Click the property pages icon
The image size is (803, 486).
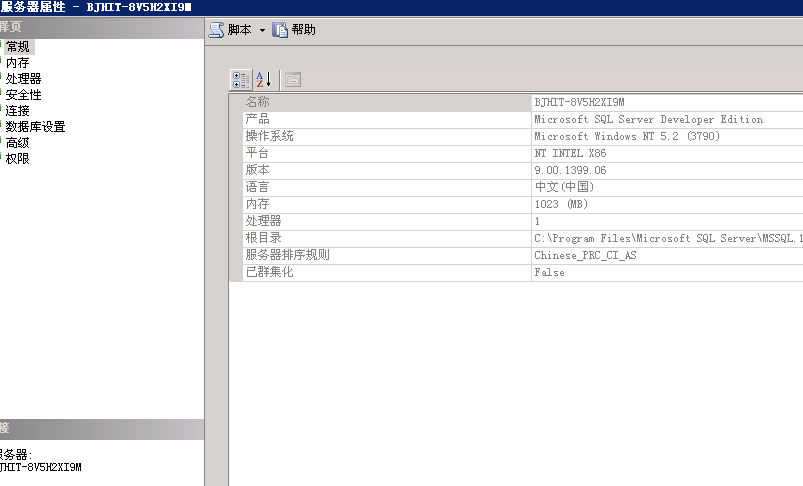293,80
